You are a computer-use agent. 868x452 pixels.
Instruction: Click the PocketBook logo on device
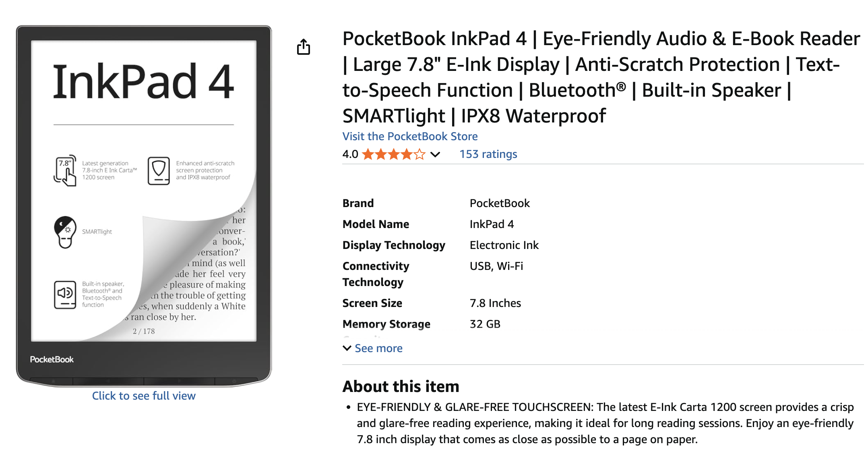52,359
